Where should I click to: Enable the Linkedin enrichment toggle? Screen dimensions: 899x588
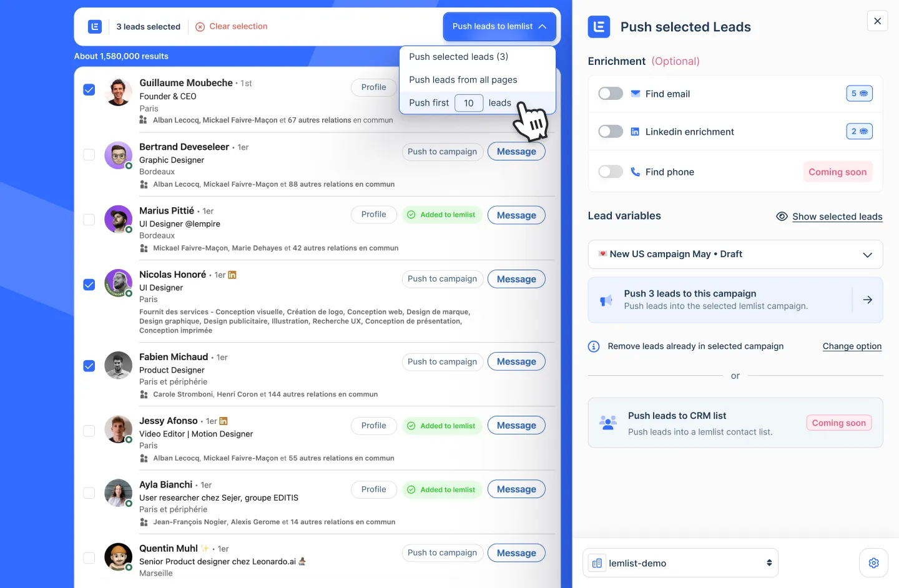point(610,131)
